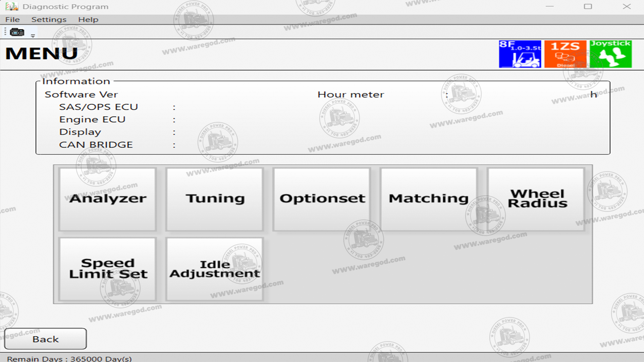644x362 pixels.
Task: Expand the toolbar overflow dropdown arrow
Action: [33, 36]
